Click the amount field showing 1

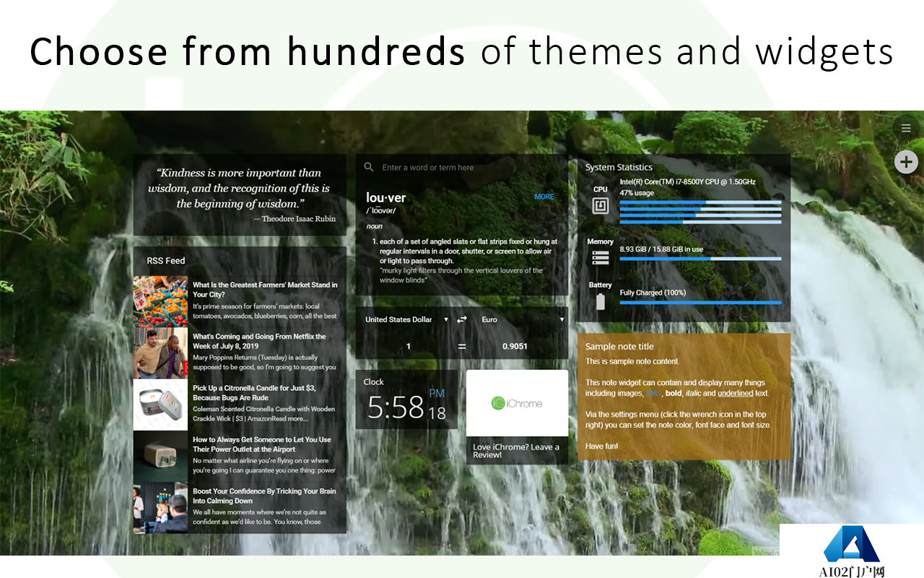tap(408, 346)
